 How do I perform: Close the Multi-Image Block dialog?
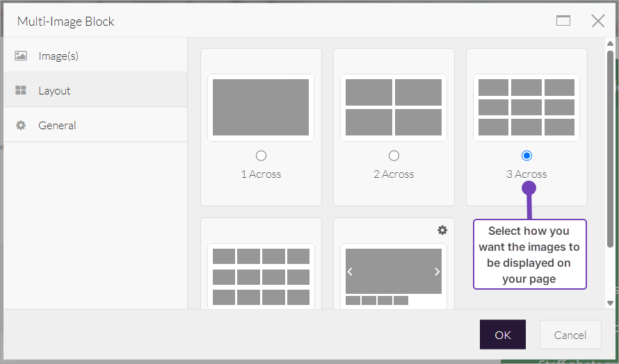(597, 21)
